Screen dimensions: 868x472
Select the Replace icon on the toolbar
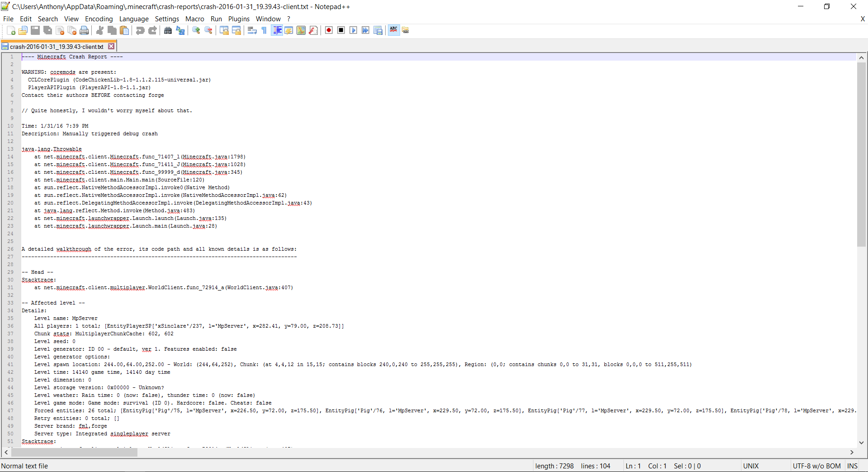(180, 30)
